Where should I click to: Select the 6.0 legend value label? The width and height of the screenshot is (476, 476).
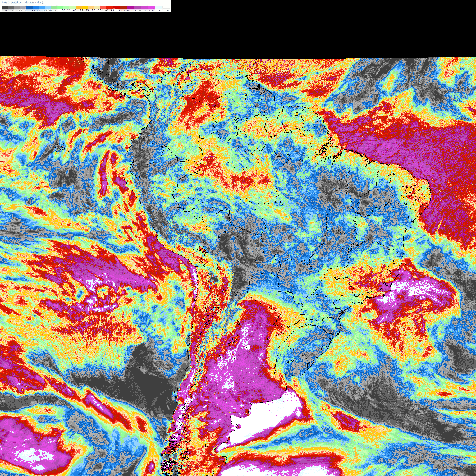pos(75,10)
